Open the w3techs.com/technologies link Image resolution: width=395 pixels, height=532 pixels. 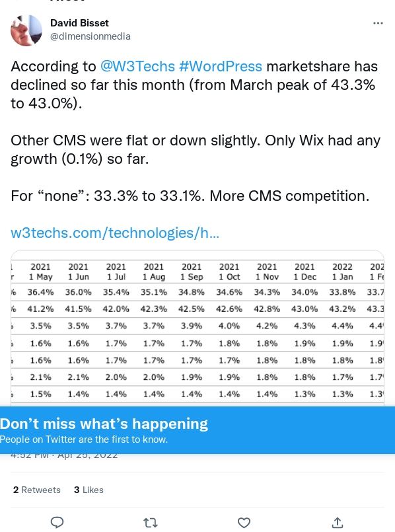point(115,233)
